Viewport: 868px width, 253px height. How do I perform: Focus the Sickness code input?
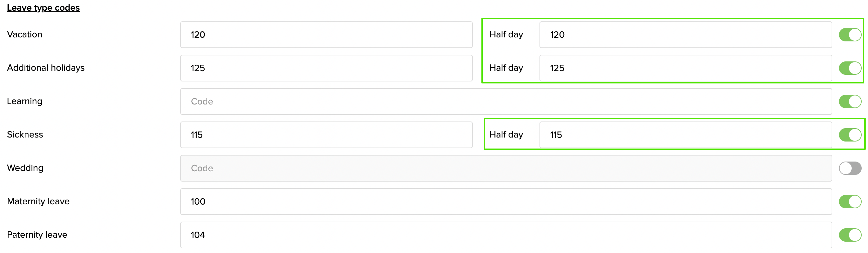(x=326, y=135)
